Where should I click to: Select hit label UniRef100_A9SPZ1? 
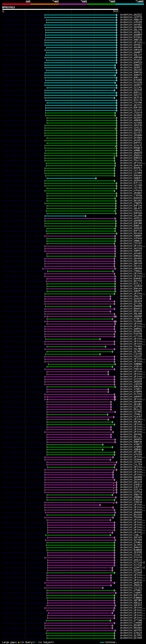pos(131,218)
